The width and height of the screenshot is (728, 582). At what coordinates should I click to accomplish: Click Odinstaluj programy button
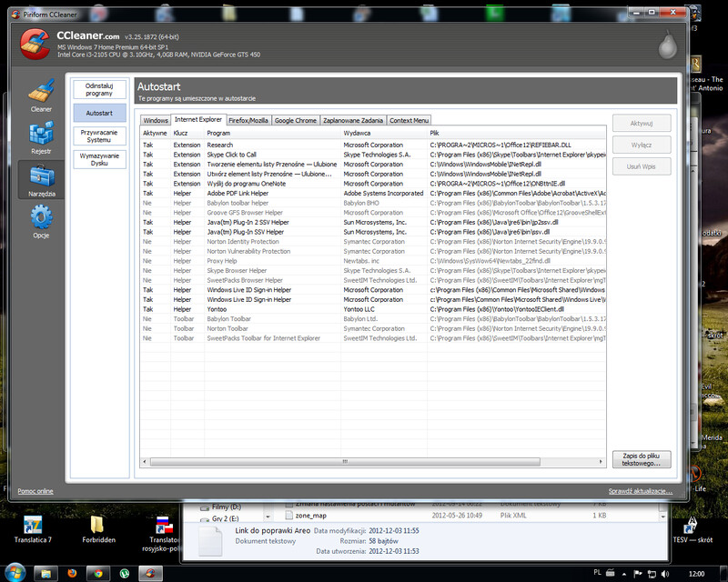[99, 89]
